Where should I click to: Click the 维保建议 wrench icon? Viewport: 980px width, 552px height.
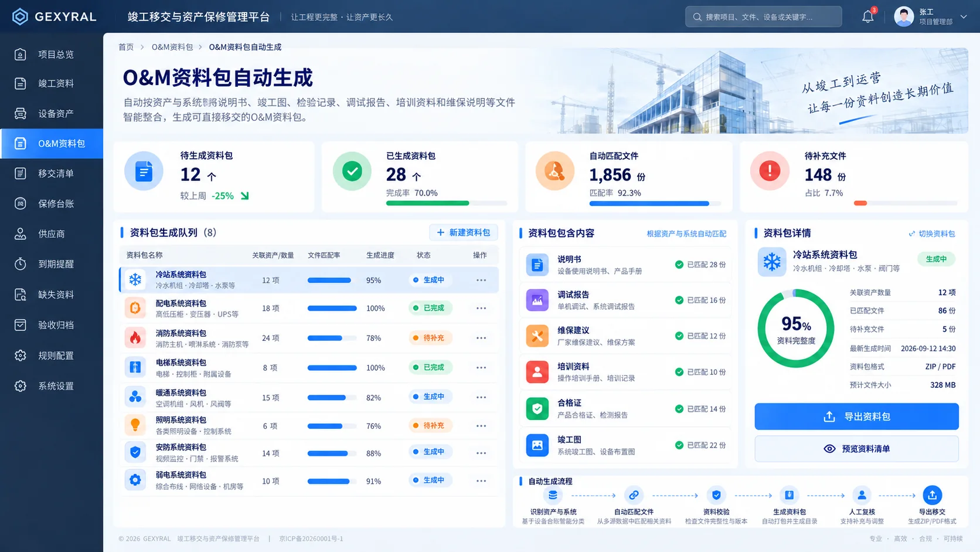[537, 336]
